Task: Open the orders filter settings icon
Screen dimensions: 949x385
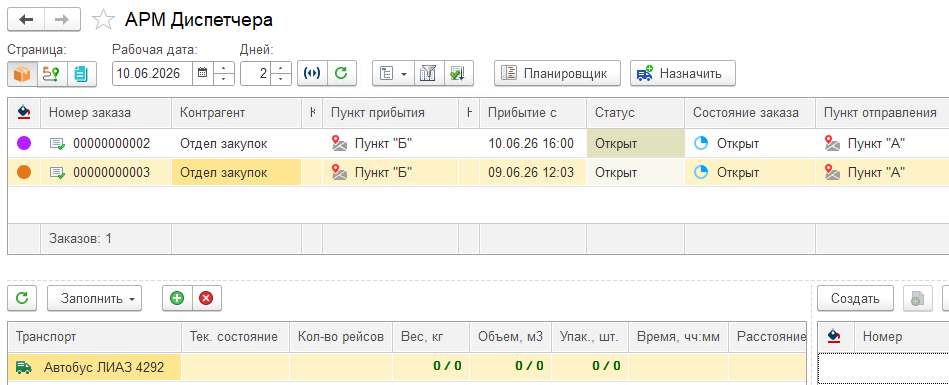Action: [429, 74]
